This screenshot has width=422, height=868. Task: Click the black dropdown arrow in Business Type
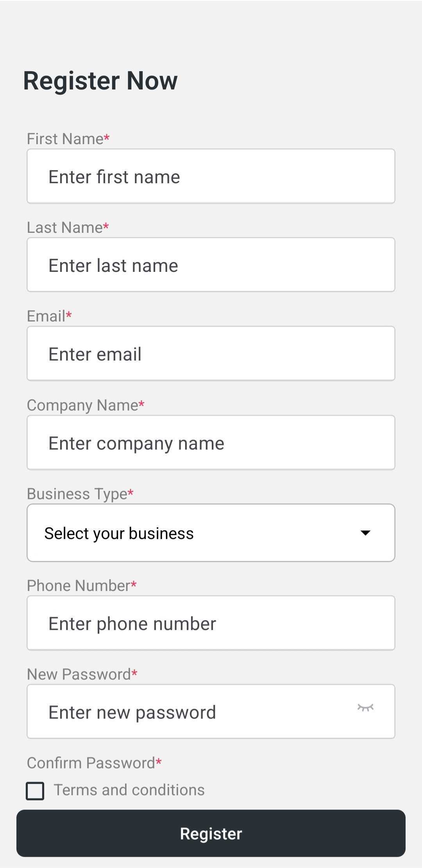[x=365, y=533]
